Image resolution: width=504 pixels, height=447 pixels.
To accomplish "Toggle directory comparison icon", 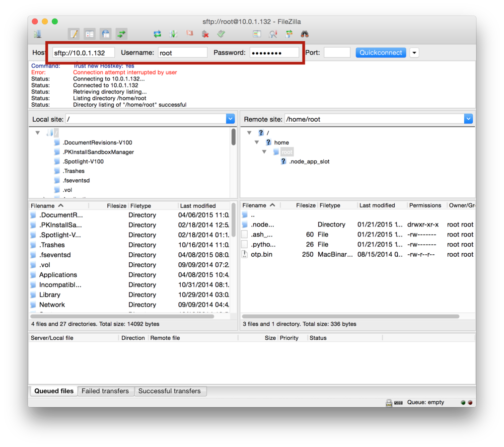I will (x=273, y=34).
